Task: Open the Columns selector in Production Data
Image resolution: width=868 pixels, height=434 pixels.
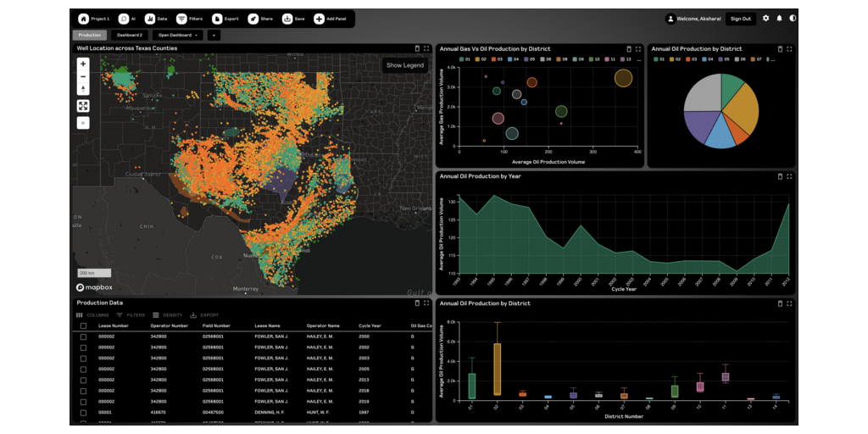Action: point(92,314)
